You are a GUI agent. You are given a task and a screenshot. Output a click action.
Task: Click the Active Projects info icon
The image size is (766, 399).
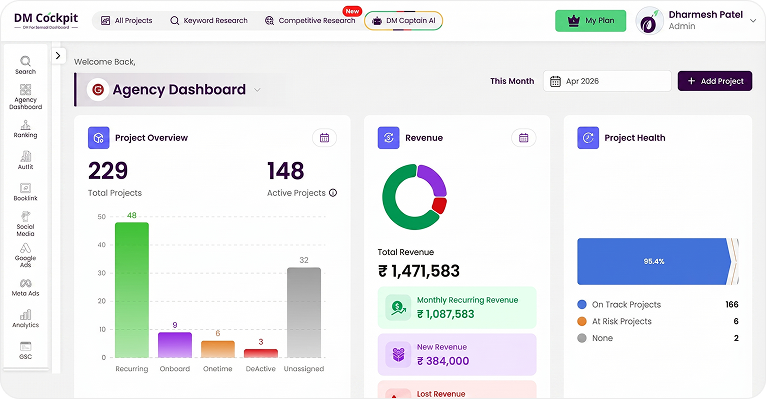333,193
